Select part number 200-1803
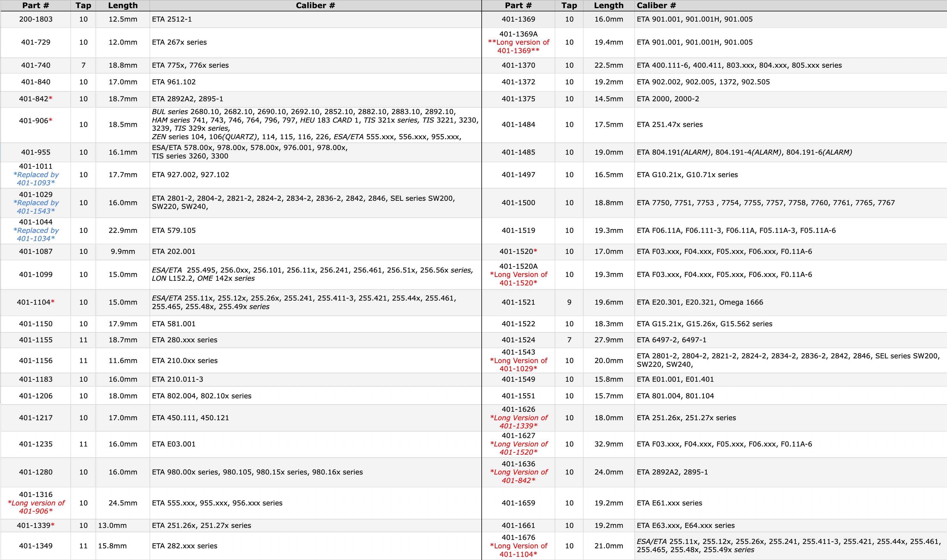947x560 pixels. click(36, 19)
